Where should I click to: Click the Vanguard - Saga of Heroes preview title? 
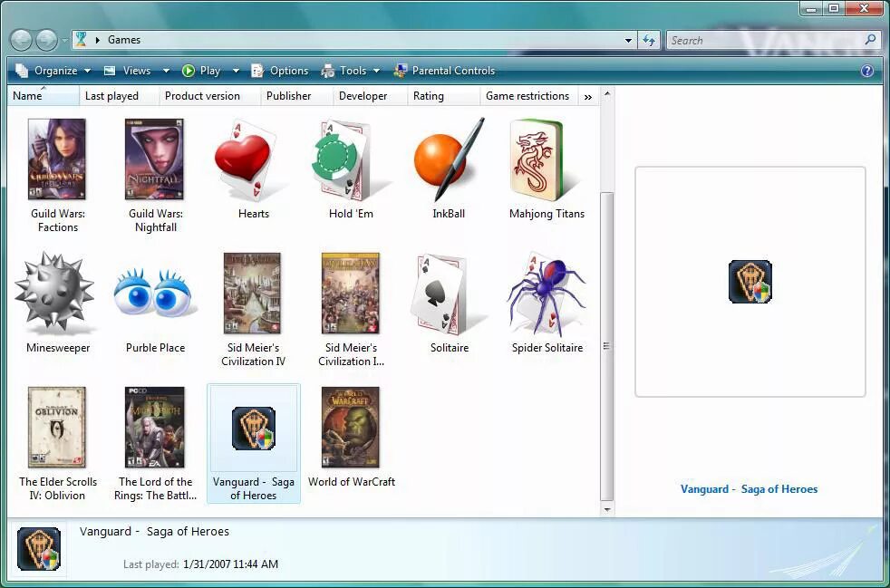[x=750, y=489]
